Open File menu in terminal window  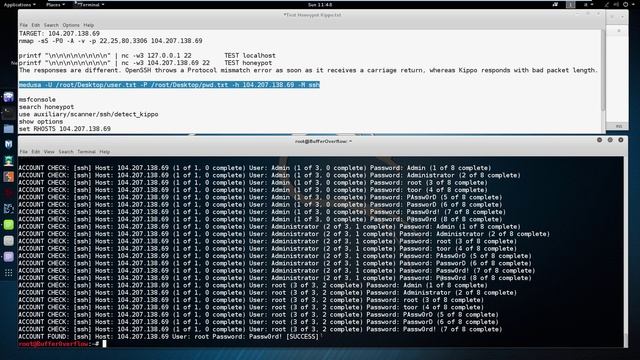(24, 152)
